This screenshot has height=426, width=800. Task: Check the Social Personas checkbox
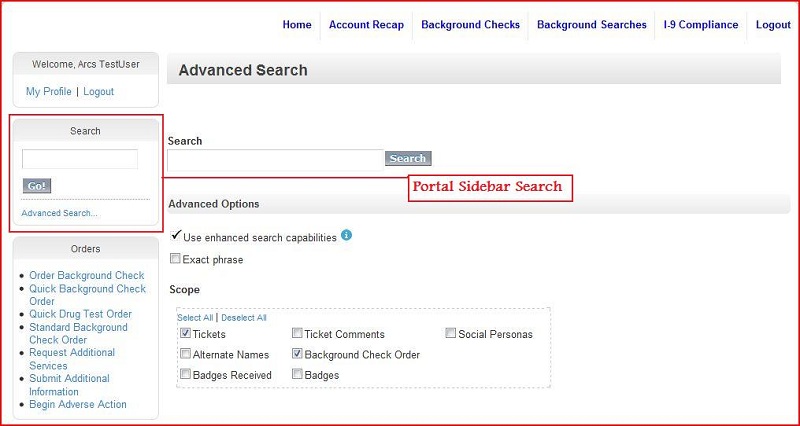coord(451,333)
